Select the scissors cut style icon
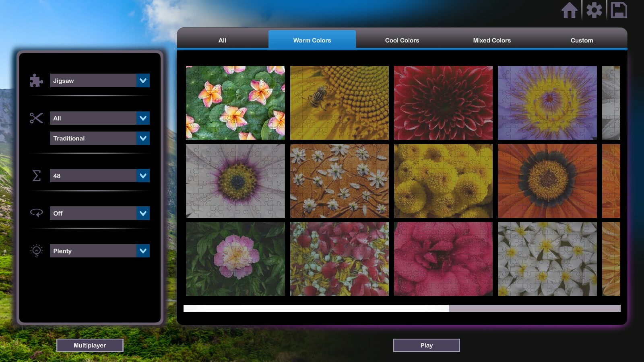Viewport: 644px width, 362px height. pyautogui.click(x=36, y=118)
